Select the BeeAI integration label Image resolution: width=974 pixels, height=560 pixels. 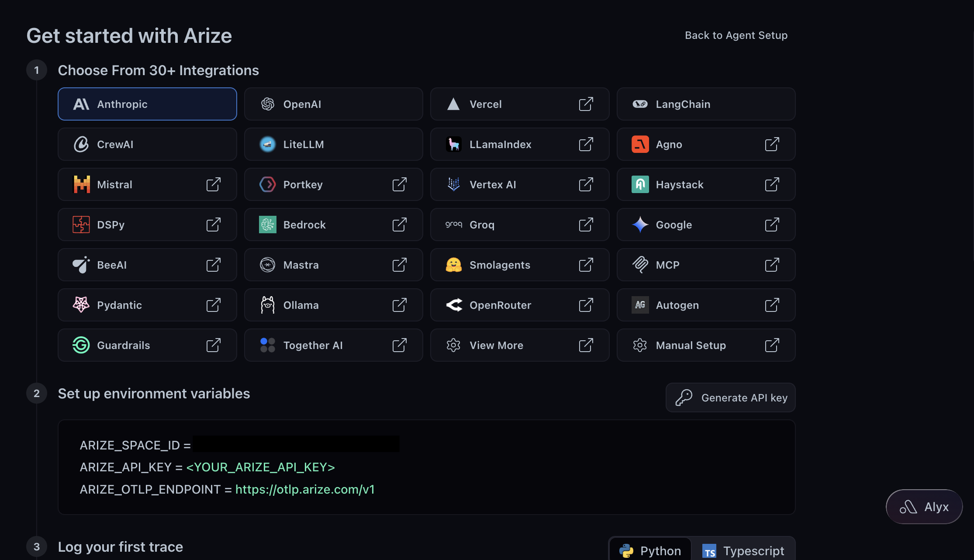112,265
